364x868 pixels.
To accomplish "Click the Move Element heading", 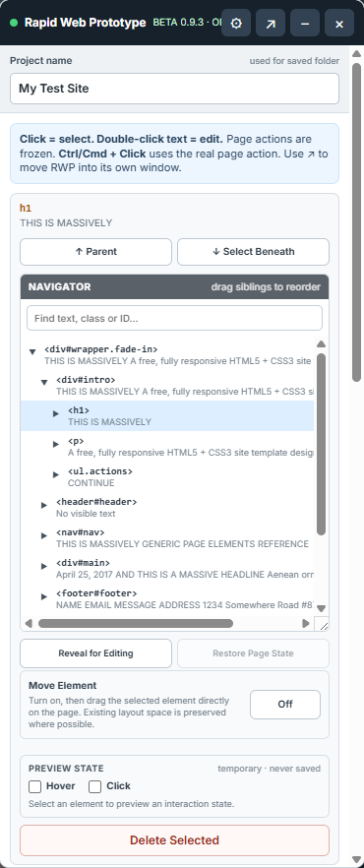I will [x=63, y=685].
